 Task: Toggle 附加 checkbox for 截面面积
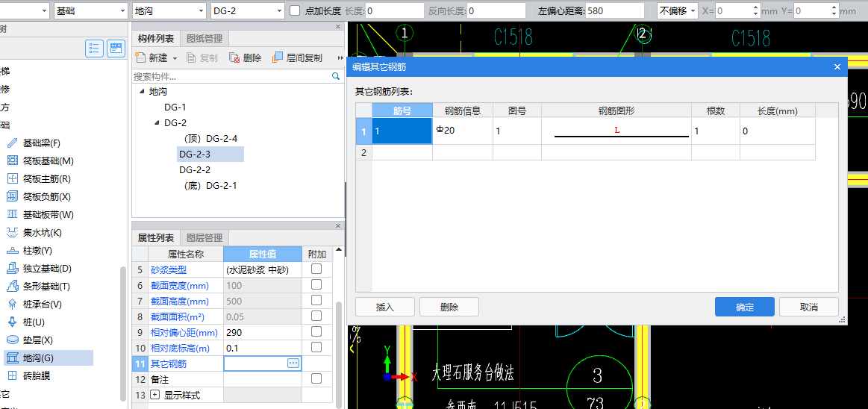[x=316, y=316]
